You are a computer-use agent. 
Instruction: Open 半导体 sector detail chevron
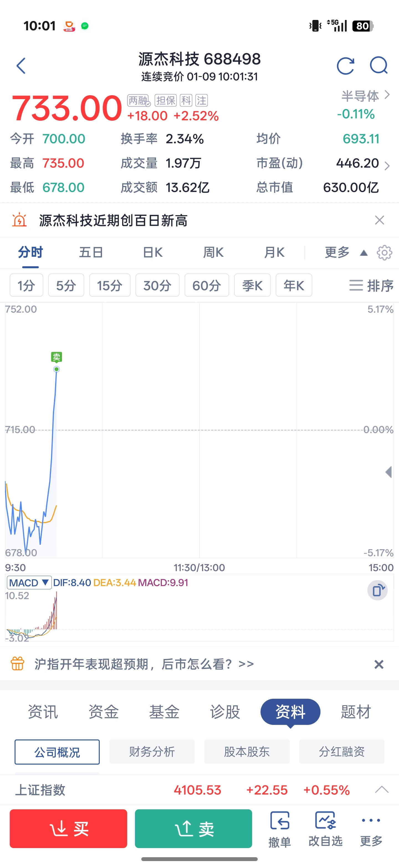point(387,95)
